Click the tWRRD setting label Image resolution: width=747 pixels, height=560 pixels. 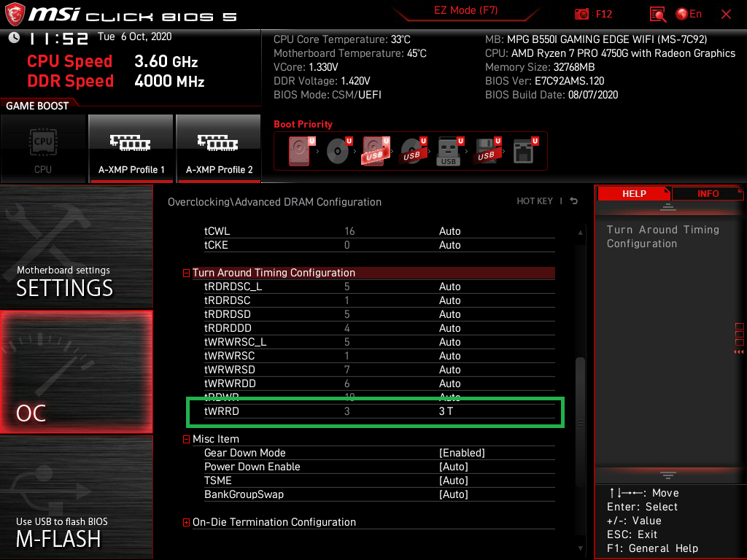point(222,411)
